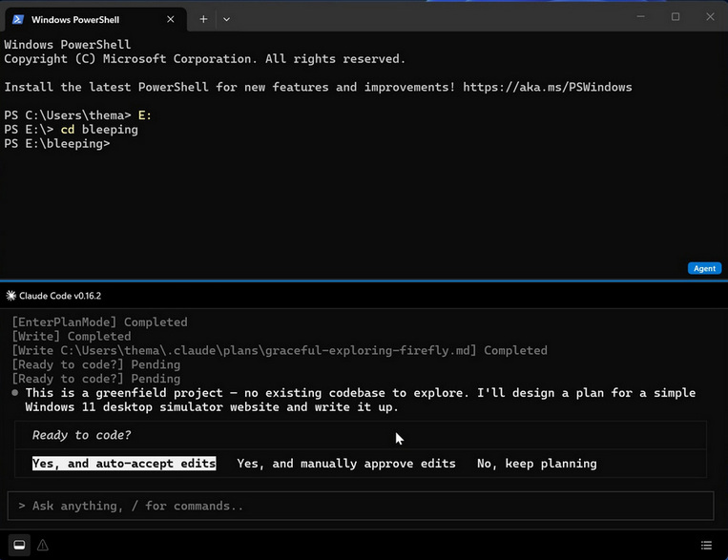The height and width of the screenshot is (560, 728).
Task: Click the Copyright Microsoft Corporation line
Action: pyautogui.click(x=205, y=59)
